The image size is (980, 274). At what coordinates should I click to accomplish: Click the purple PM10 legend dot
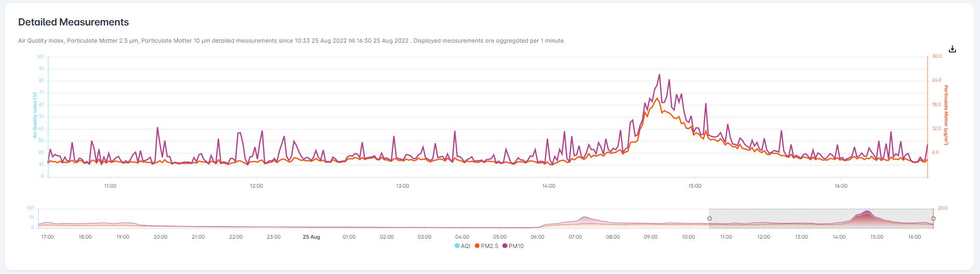pos(505,246)
